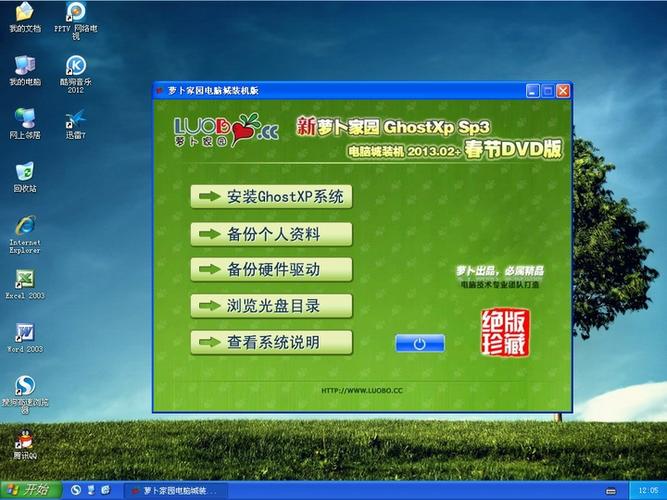
Task: Select the 备份硬件驱动 option
Action: coord(271,270)
